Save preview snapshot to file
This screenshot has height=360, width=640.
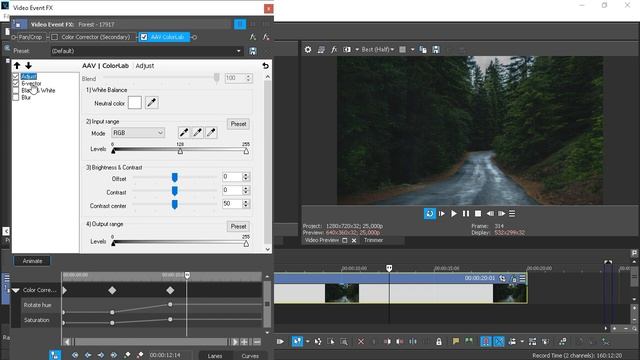pyautogui.click(x=436, y=49)
